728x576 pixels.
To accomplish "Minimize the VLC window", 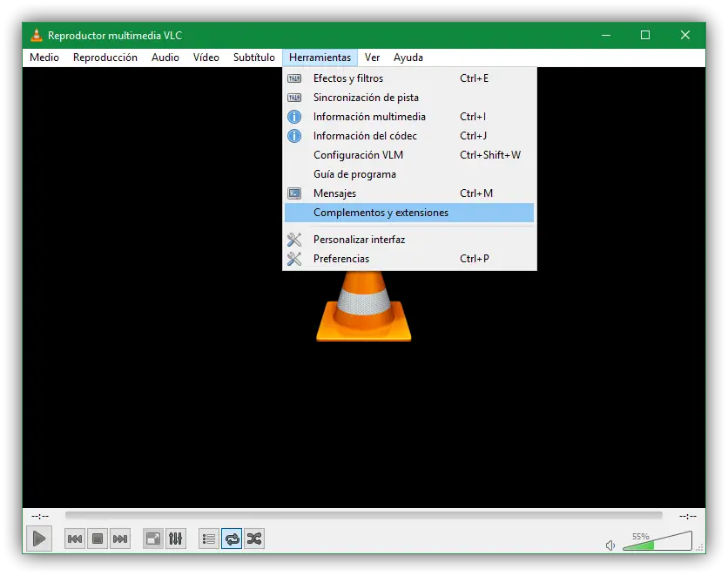I will [606, 35].
